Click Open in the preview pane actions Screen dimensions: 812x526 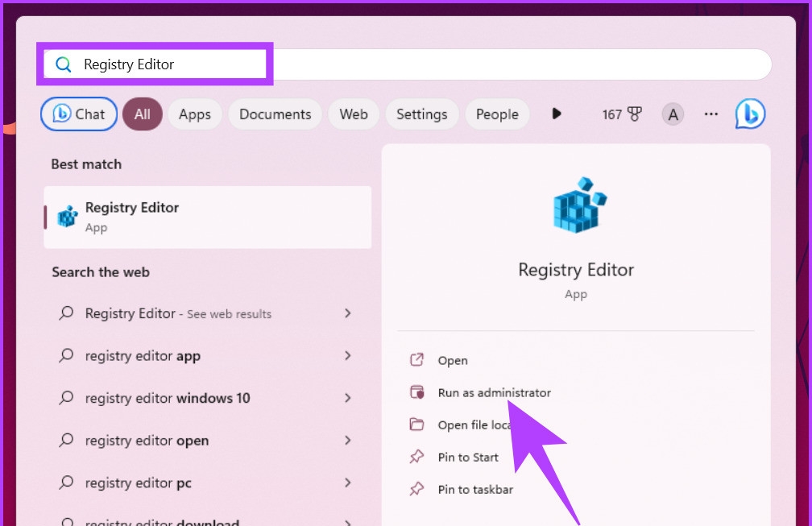pyautogui.click(x=453, y=360)
